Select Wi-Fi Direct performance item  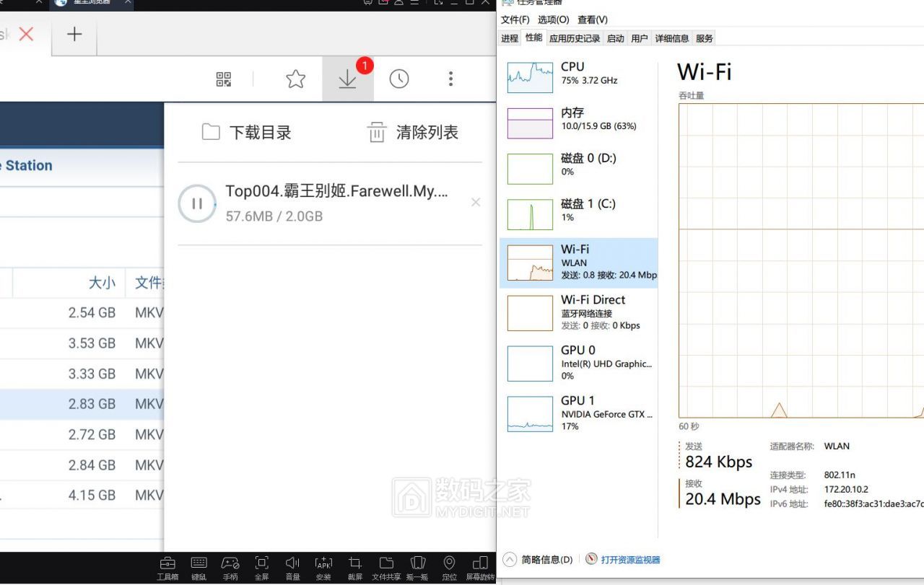579,313
